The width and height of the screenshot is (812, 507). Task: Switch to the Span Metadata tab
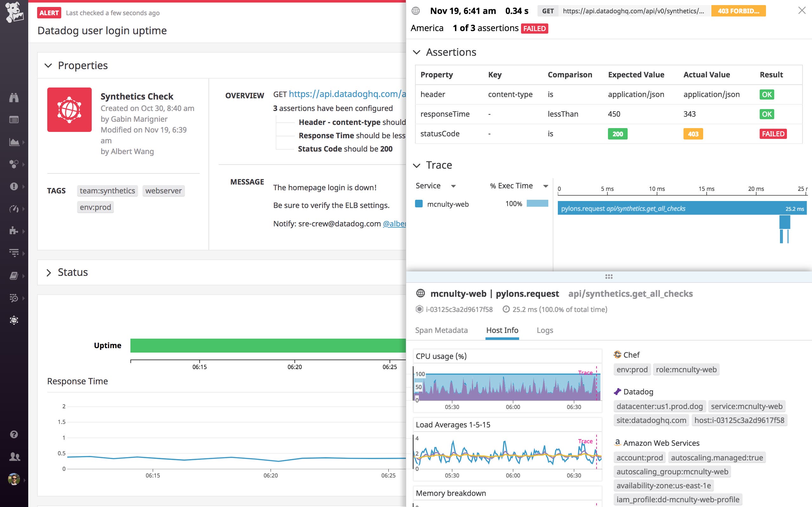point(442,330)
